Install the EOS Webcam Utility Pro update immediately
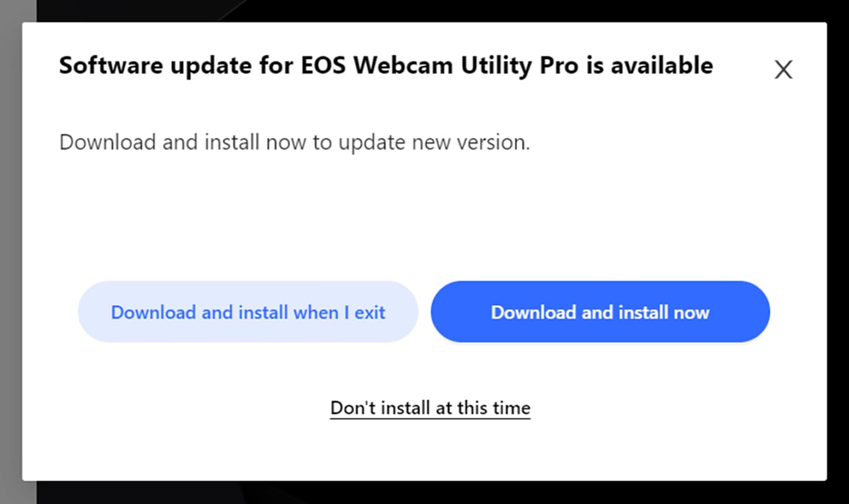Screen dimensions: 849x504 pos(600,312)
